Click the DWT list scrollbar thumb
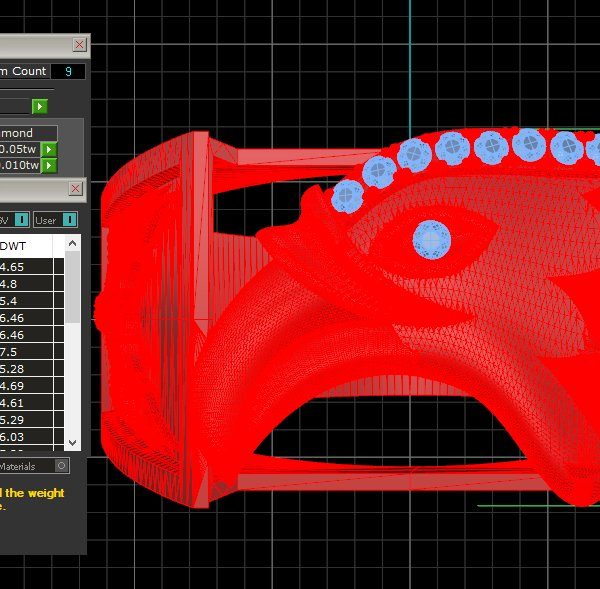 coord(73,287)
